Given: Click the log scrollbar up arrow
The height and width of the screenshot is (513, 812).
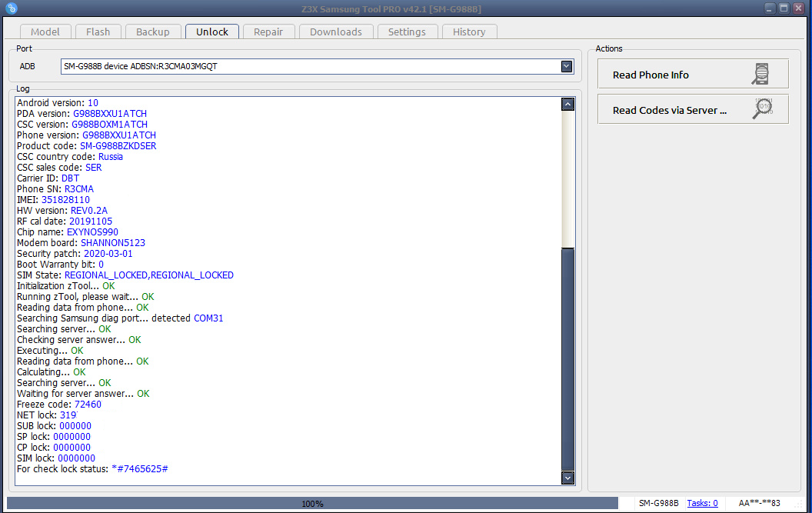Looking at the screenshot, I should (x=567, y=104).
